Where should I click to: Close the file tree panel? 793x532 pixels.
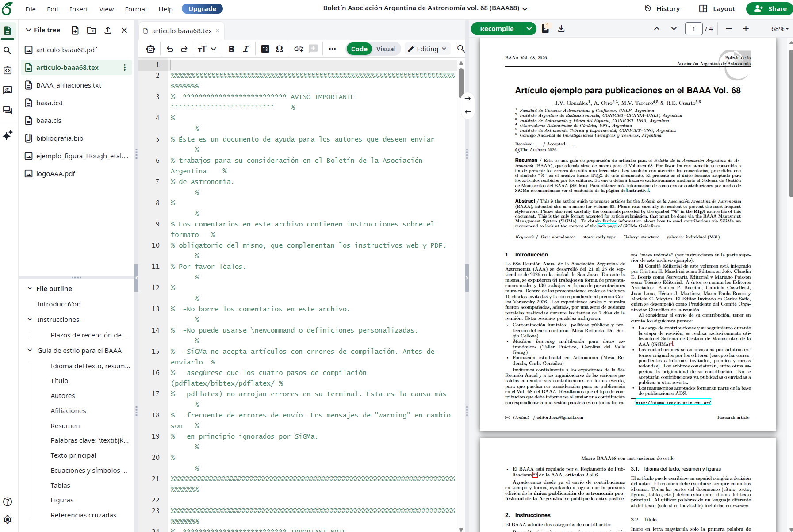coord(124,30)
